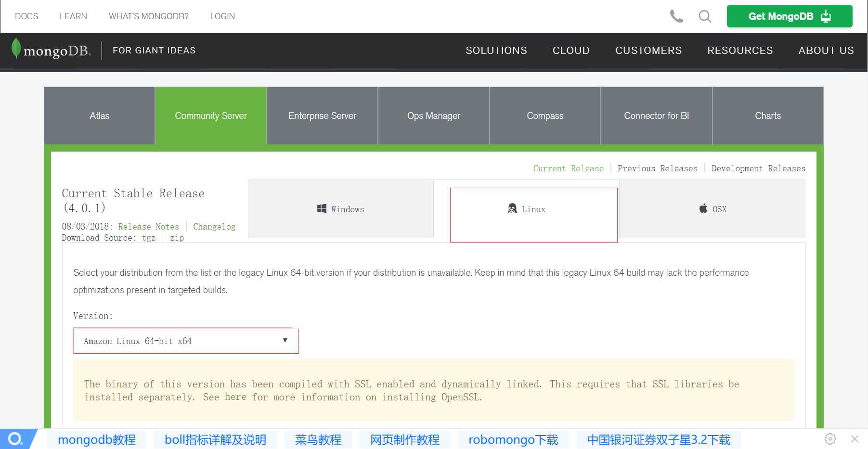The image size is (868, 449).
Task: Open the CLOUD navigation menu
Action: point(571,51)
